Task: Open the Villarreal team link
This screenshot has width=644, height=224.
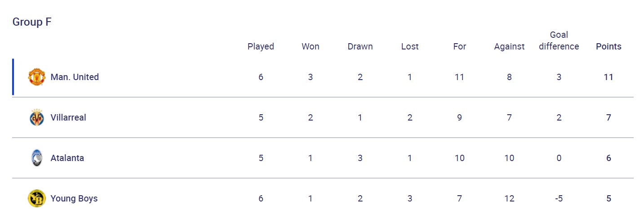Action: [68, 117]
